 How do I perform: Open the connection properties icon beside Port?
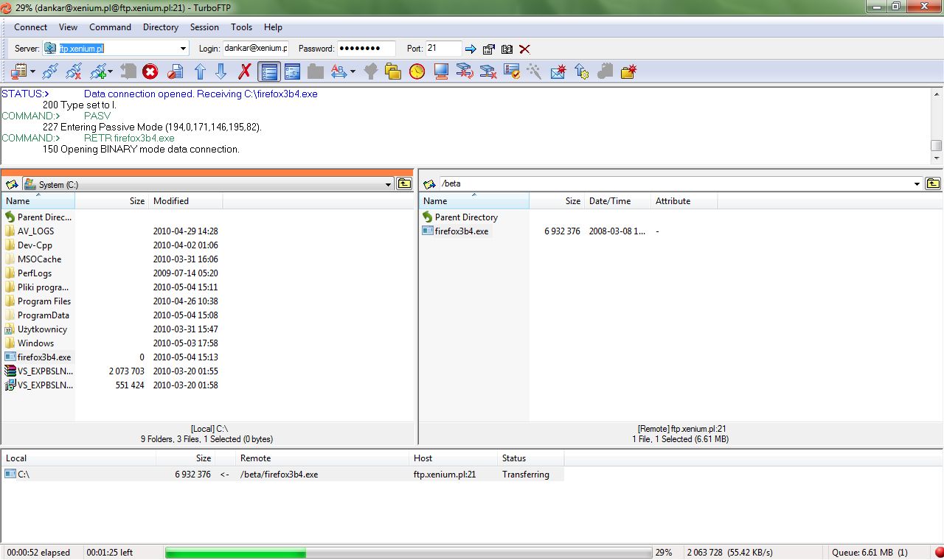tap(488, 49)
